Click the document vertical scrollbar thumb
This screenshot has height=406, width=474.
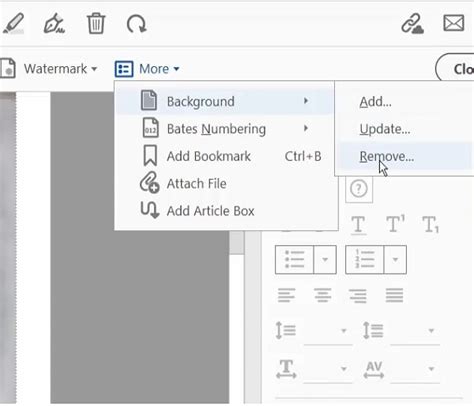coord(237,242)
